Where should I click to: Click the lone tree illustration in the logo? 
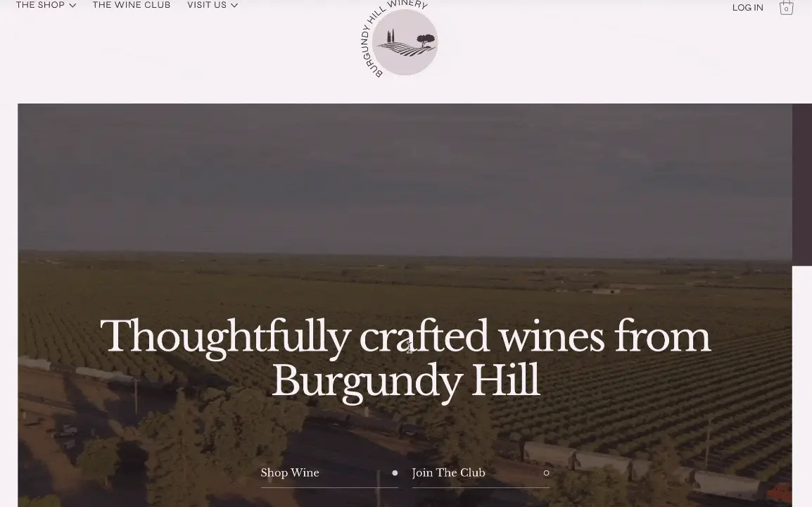tap(426, 40)
